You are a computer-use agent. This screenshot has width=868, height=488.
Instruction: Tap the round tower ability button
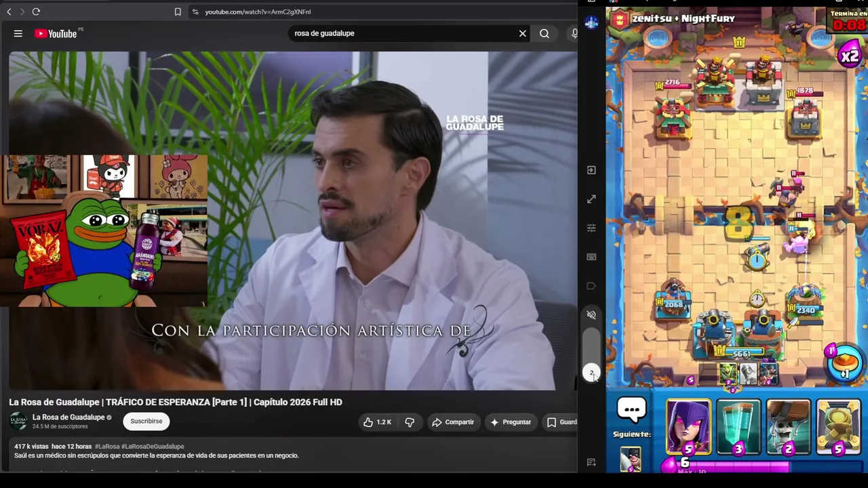point(844,362)
